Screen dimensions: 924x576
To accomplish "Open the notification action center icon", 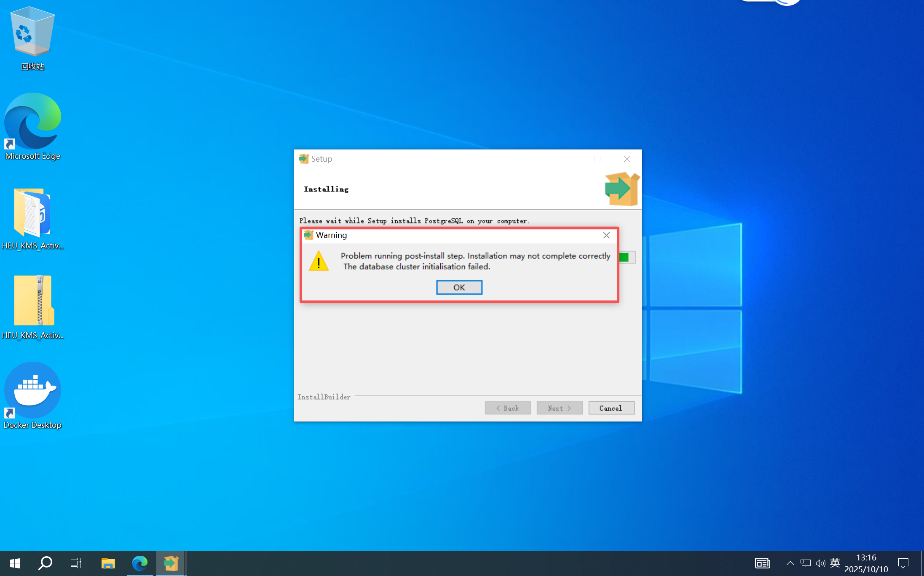I will pyautogui.click(x=903, y=563).
